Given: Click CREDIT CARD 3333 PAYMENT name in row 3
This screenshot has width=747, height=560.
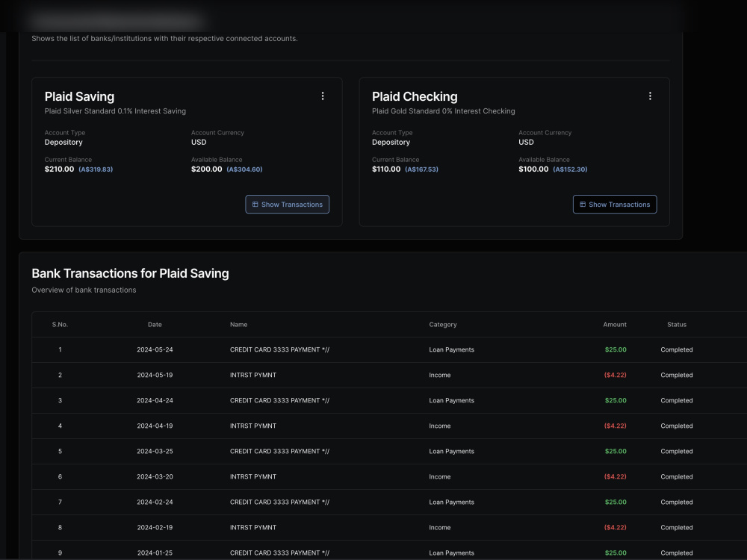Looking at the screenshot, I should tap(279, 400).
